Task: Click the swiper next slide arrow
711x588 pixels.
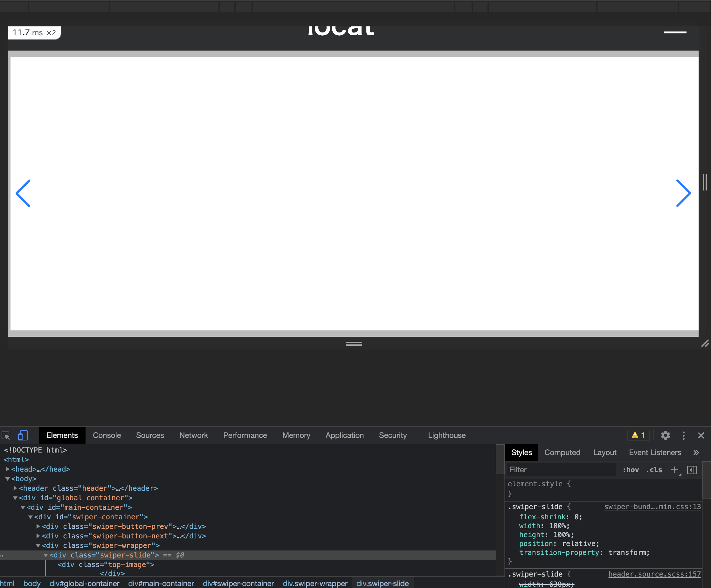Action: tap(683, 193)
